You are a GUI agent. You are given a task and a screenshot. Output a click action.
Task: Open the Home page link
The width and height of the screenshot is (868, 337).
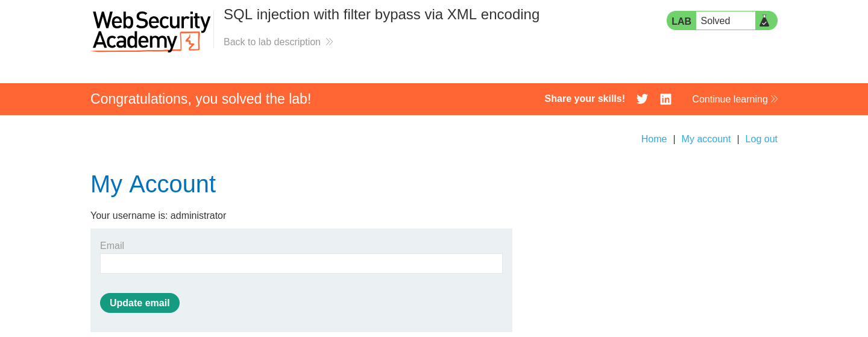654,139
